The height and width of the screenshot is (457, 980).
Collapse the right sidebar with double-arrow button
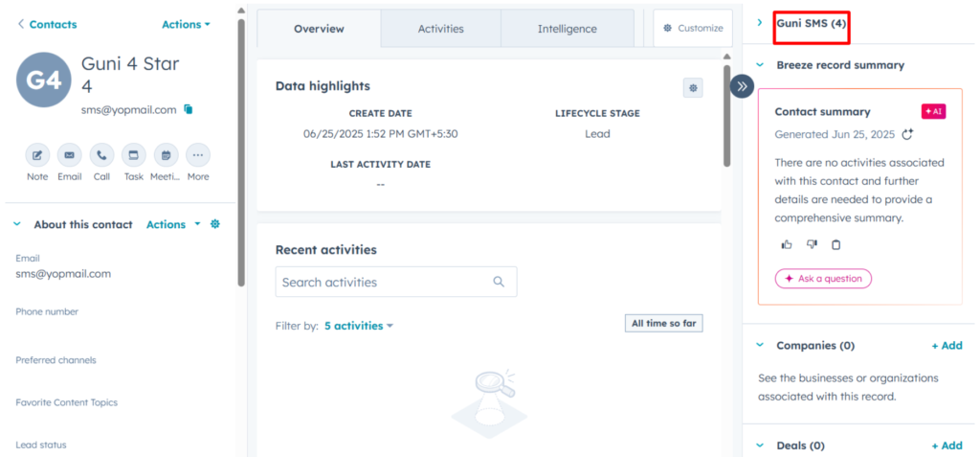(x=742, y=86)
